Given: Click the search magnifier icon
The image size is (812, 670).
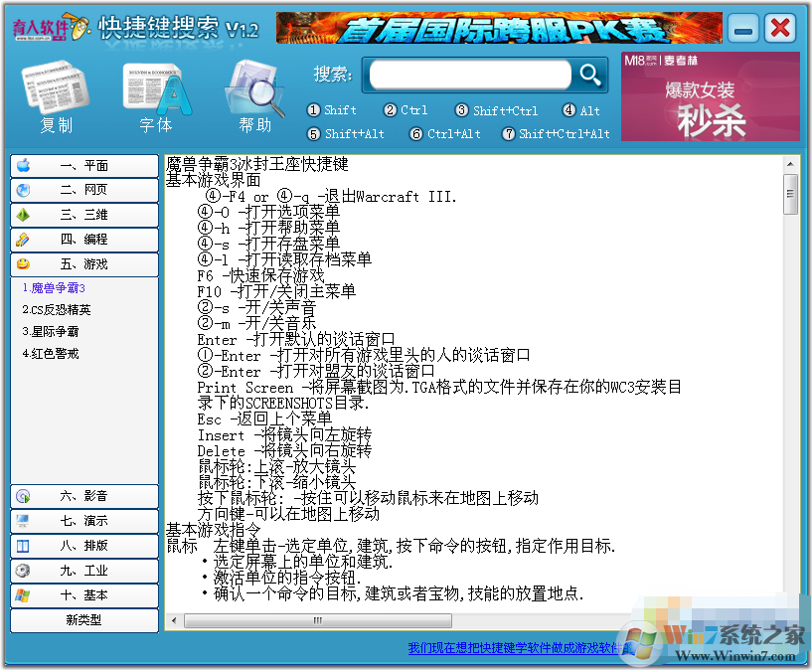Looking at the screenshot, I should (x=588, y=75).
